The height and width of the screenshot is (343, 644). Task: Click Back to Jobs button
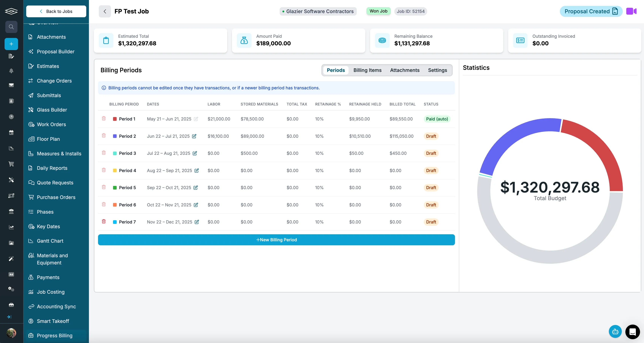click(x=56, y=11)
